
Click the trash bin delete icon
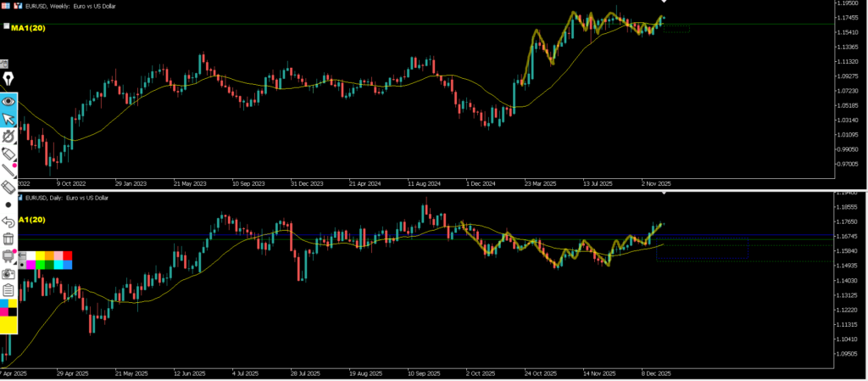(8, 240)
